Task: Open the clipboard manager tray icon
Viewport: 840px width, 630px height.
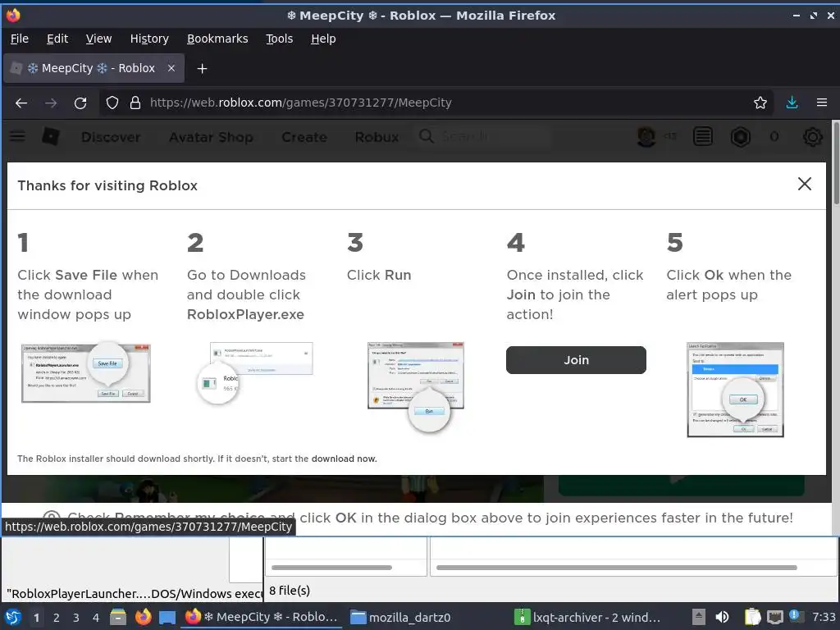Action: pyautogui.click(x=753, y=617)
